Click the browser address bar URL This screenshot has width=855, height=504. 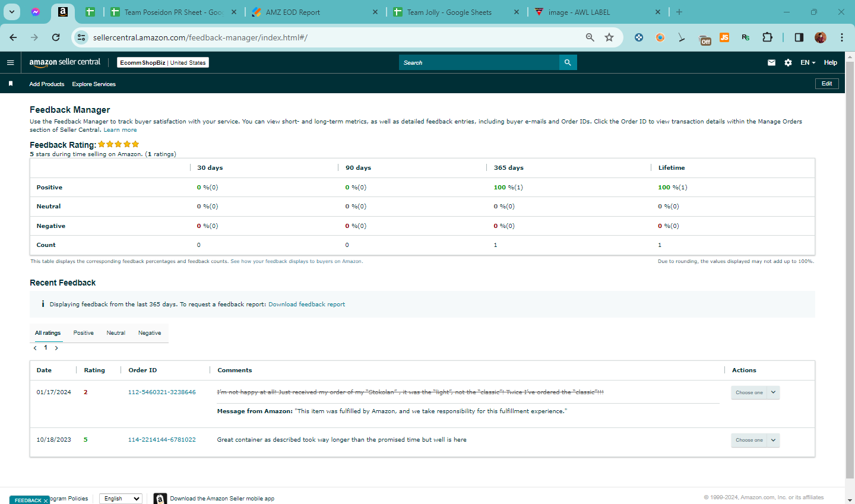coord(200,37)
